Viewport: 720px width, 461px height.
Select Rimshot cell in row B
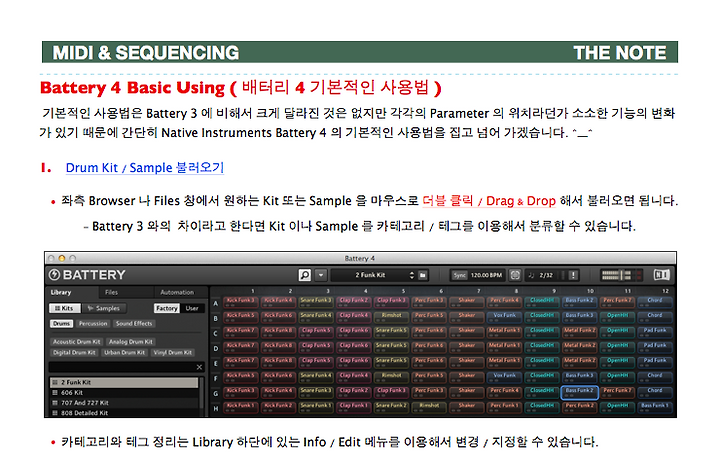[x=391, y=317]
